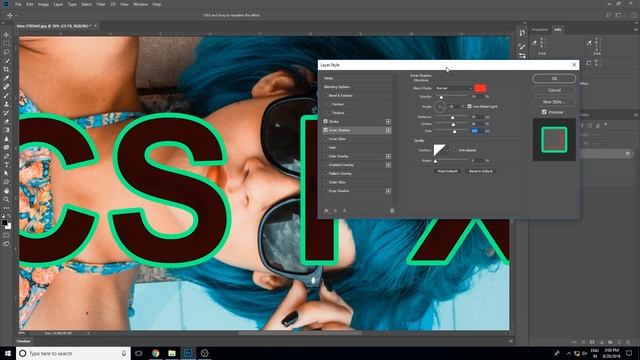
Task: Select the Blur tool
Action: [6, 139]
